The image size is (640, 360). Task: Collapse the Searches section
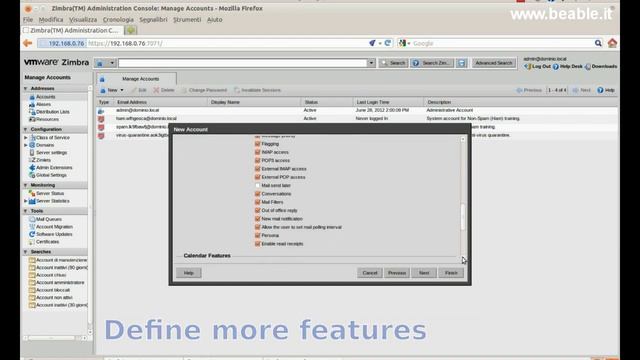point(26,252)
